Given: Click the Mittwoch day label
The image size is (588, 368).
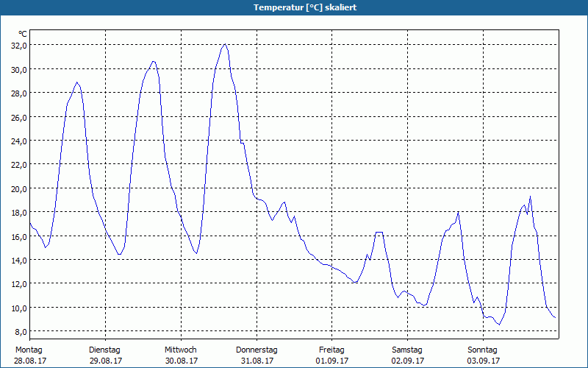Looking at the screenshot, I should coord(181,350).
